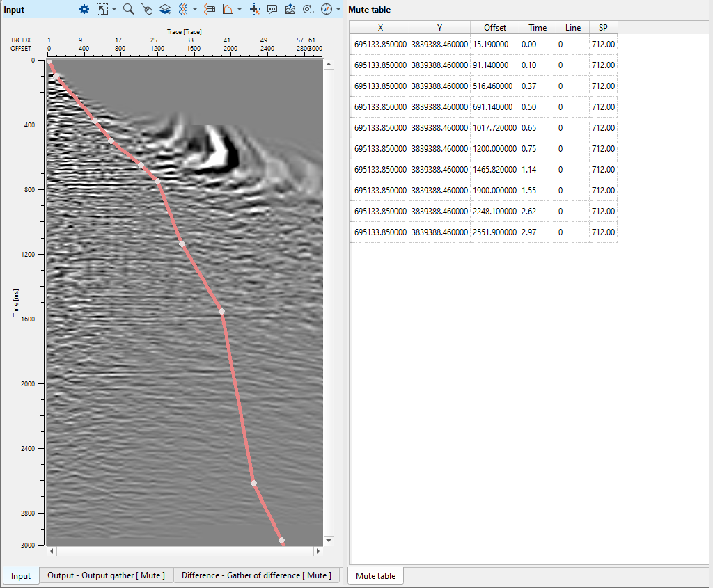Switch to Output gather [Mute] tab
713x588 pixels.
point(107,575)
